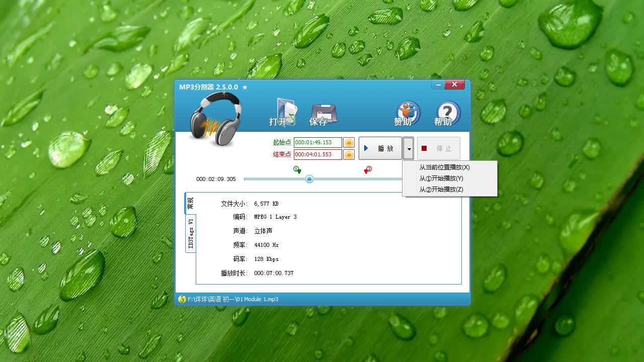
Task: Click the 起始点 time input field
Action: click(318, 142)
